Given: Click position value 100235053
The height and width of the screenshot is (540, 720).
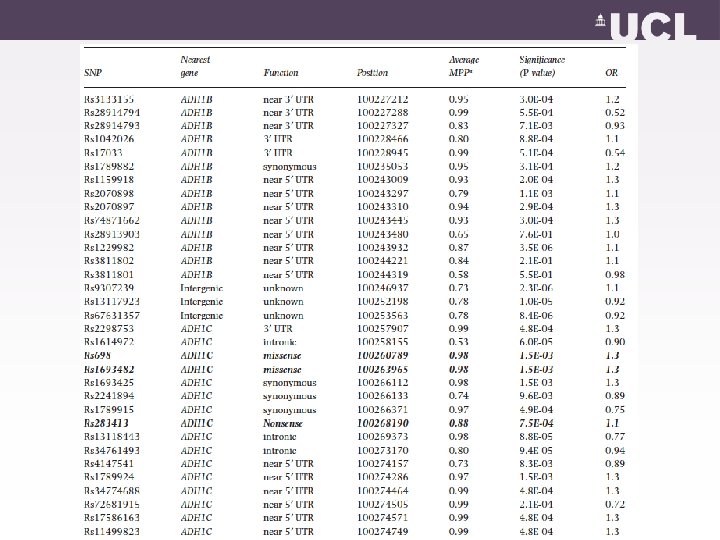Looking at the screenshot, I should click(x=382, y=166).
